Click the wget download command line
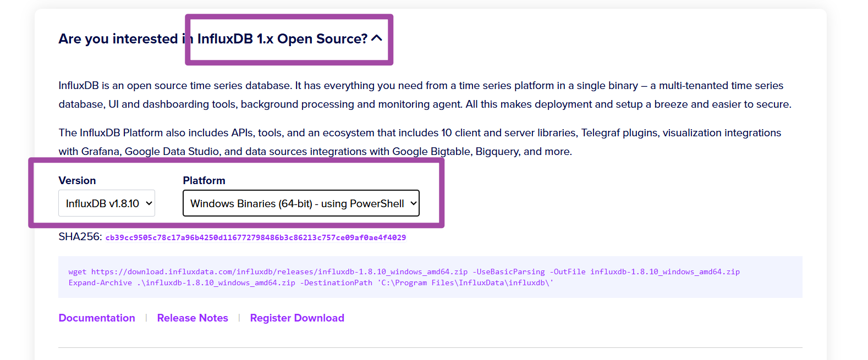The height and width of the screenshot is (360, 868). coord(404,272)
